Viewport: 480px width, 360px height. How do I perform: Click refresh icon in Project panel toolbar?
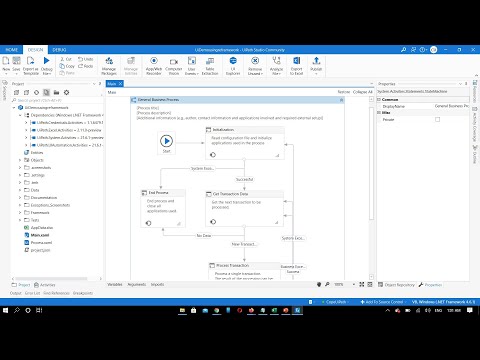pos(36,92)
